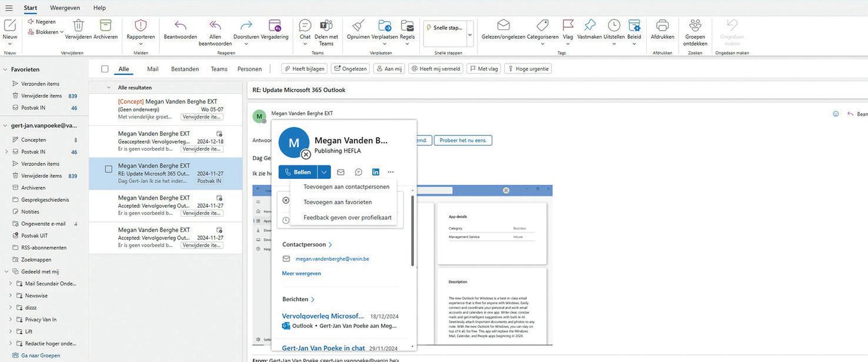The width and height of the screenshot is (868, 362).
Task: Open the Ga naar Groepen link
Action: 41,356
